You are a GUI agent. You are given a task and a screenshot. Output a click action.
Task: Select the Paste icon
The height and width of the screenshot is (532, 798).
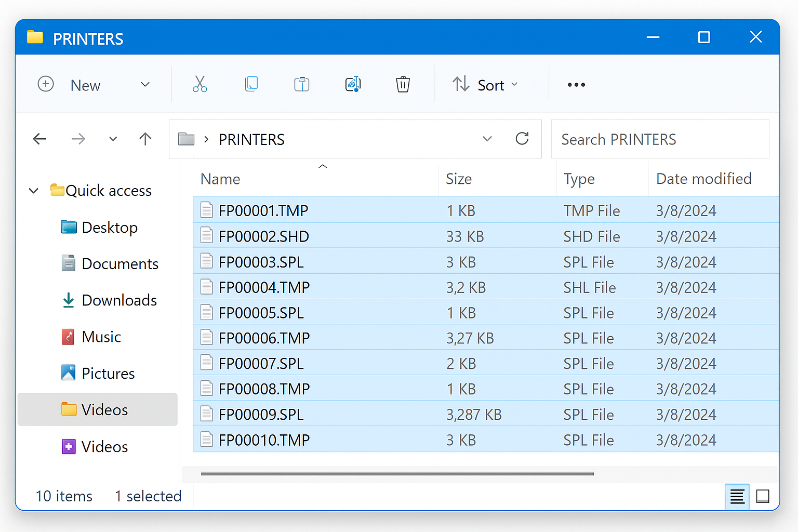(x=301, y=84)
